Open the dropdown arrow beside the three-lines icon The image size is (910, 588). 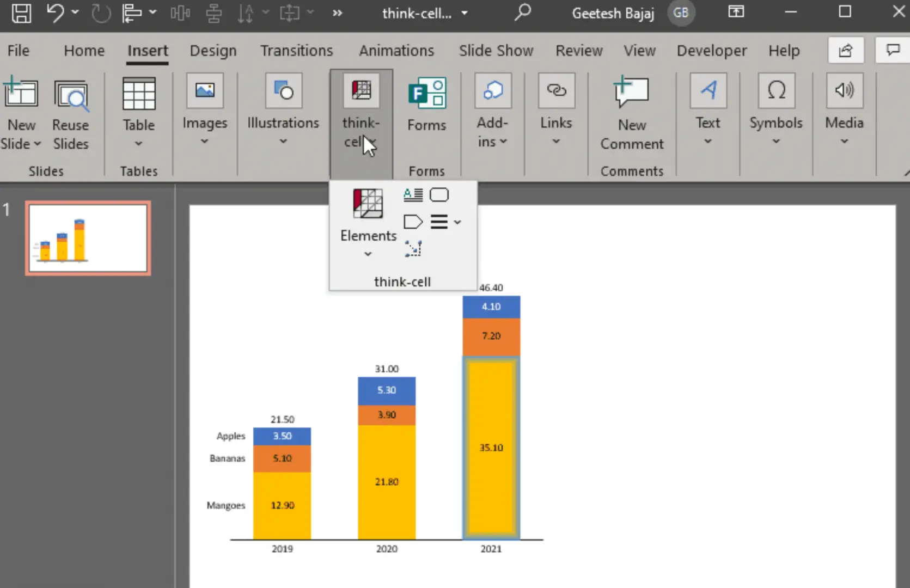pos(457,222)
